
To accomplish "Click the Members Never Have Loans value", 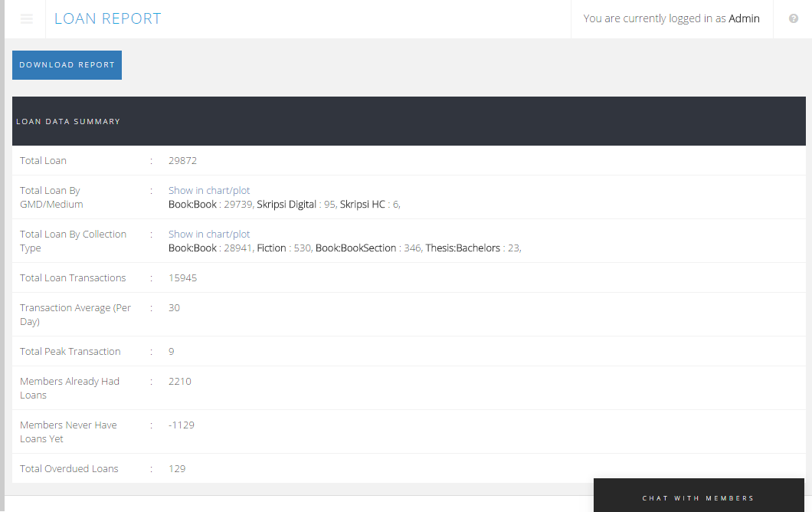I will tap(181, 425).
